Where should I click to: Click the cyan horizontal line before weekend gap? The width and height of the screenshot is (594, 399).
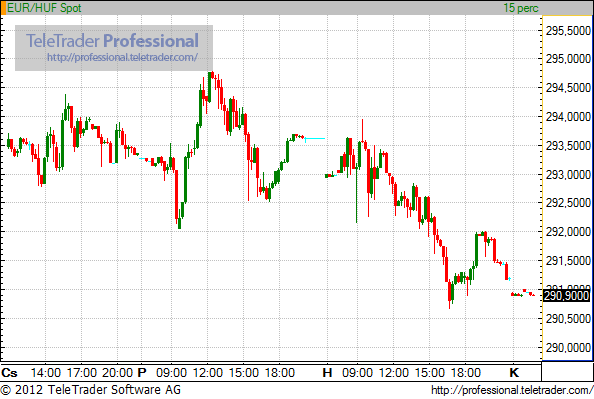[x=315, y=139]
